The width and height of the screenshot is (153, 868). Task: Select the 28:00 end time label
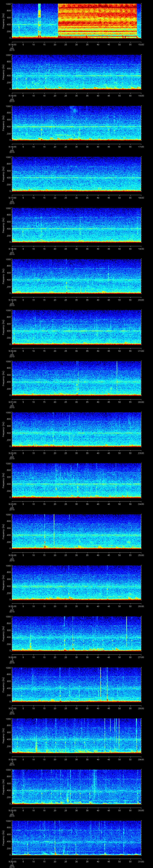(141, 708)
